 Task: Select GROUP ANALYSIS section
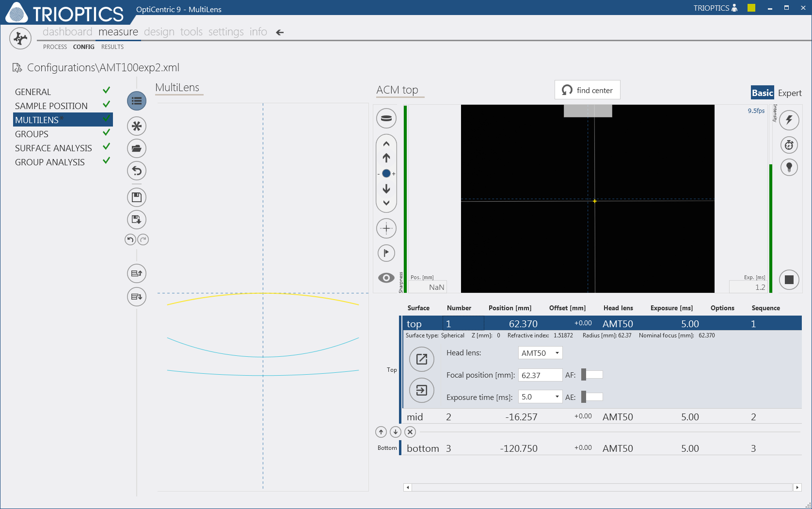pyautogui.click(x=63, y=162)
